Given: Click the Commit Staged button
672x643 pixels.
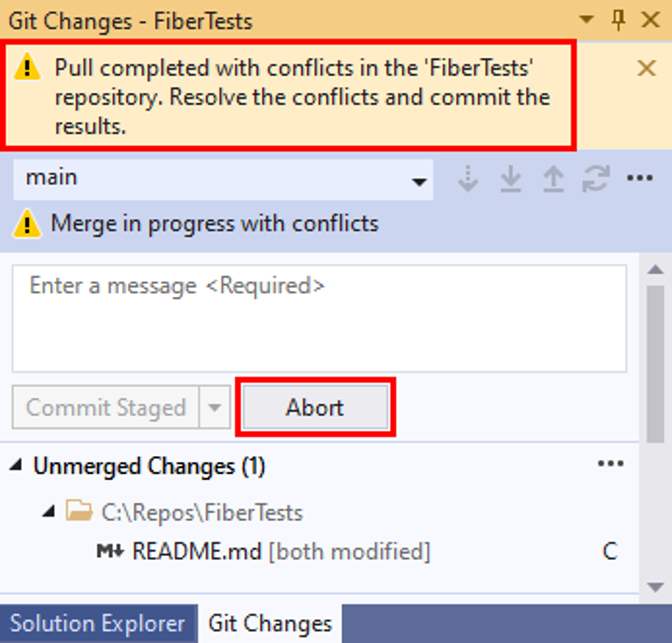Looking at the screenshot, I should (105, 407).
